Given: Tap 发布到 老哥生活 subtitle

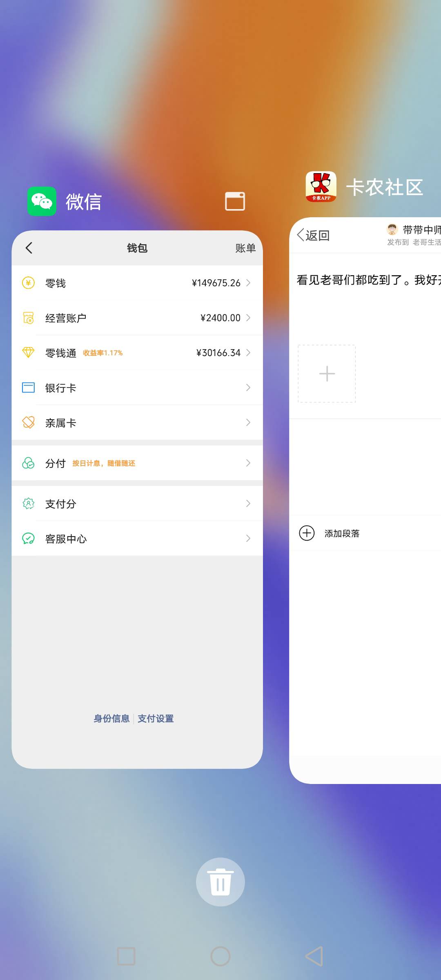Looking at the screenshot, I should coord(414,242).
